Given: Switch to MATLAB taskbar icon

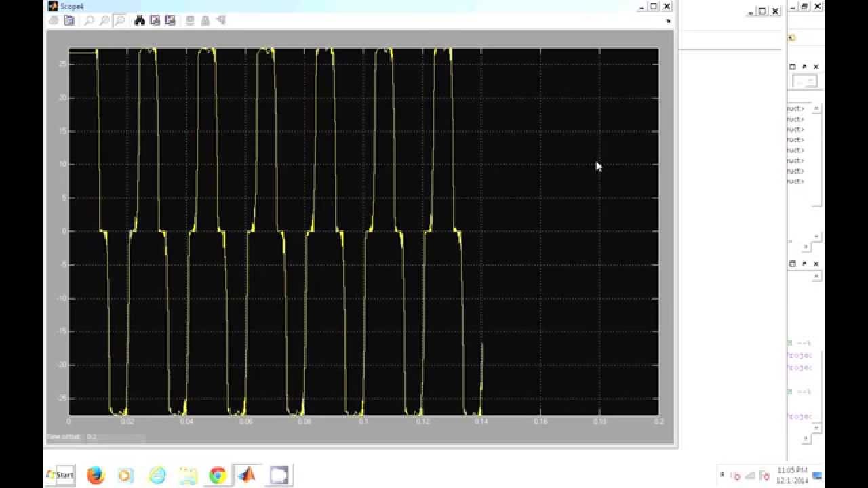Looking at the screenshot, I should pyautogui.click(x=247, y=475).
